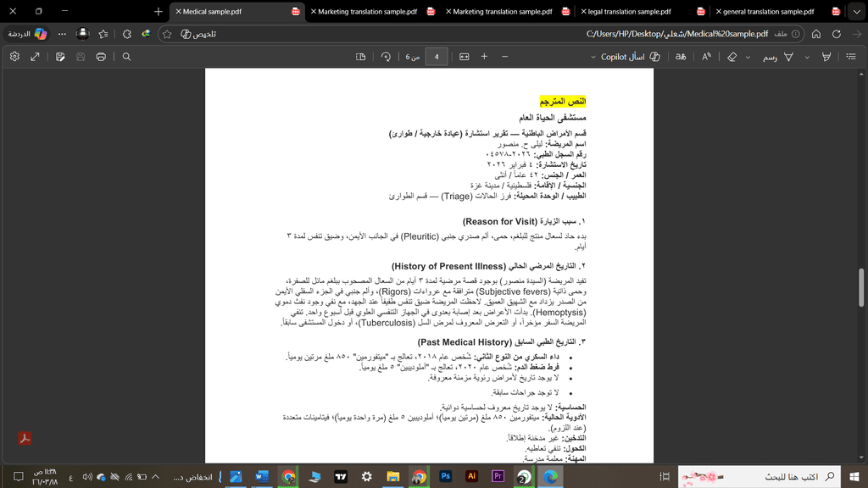Image resolution: width=868 pixels, height=488 pixels.
Task: Select the highlight tool
Action: (826, 57)
